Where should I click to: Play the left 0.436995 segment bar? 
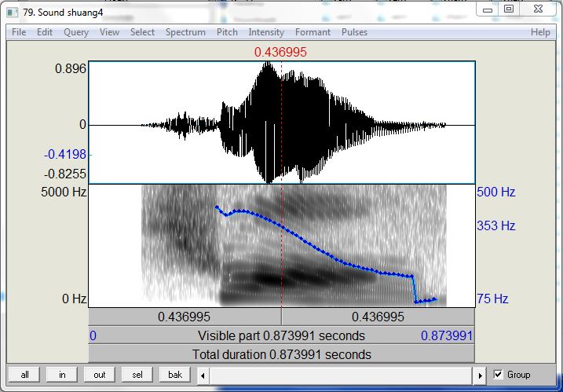(x=185, y=317)
